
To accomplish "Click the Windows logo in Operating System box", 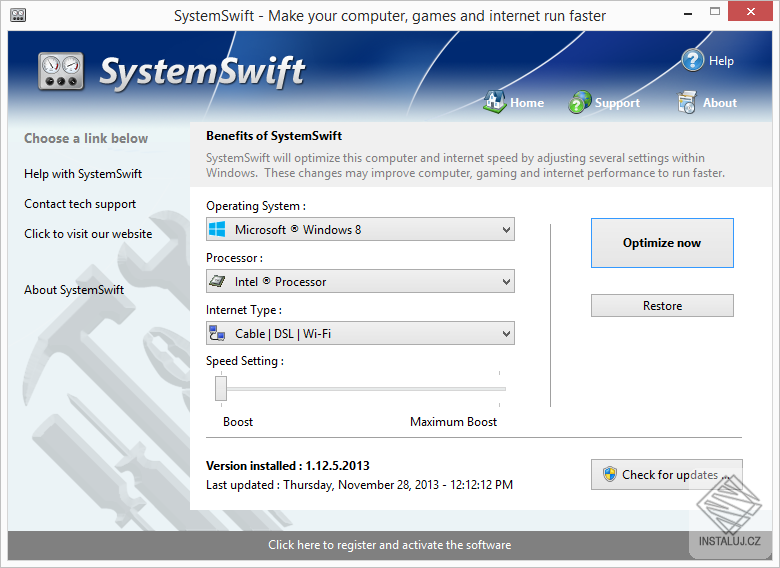I will tap(217, 230).
